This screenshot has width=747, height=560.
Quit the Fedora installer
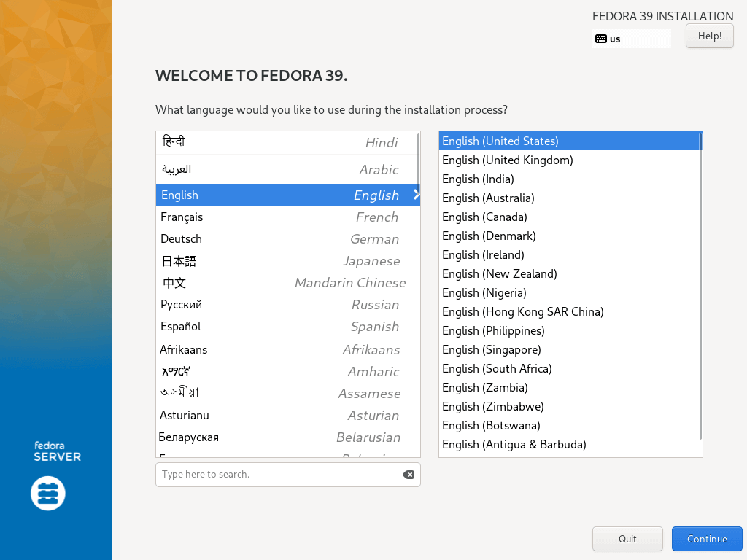627,539
